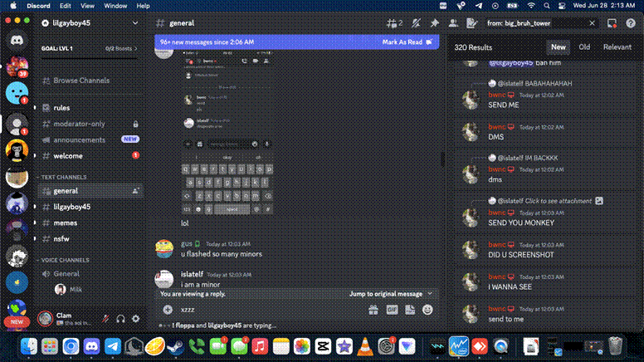Open the Threads icon in channel header
This screenshot has width=644, height=362.
394,23
